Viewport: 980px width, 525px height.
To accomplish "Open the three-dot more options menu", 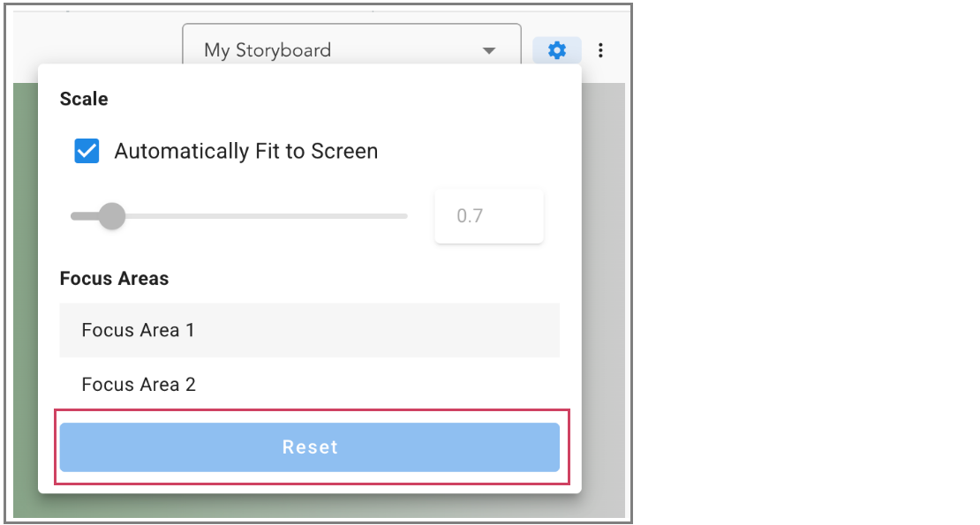I will point(600,50).
